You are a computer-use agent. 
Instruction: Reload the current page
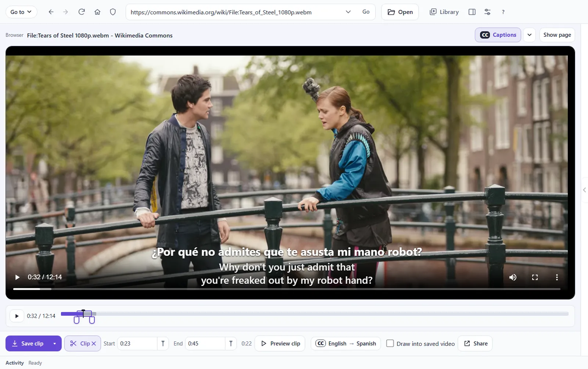(82, 12)
